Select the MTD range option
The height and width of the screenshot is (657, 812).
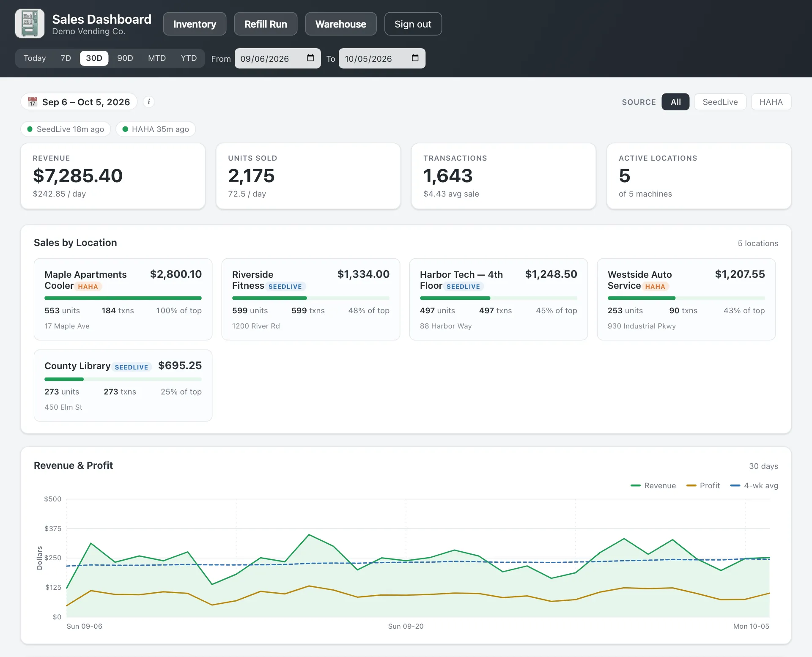(157, 58)
